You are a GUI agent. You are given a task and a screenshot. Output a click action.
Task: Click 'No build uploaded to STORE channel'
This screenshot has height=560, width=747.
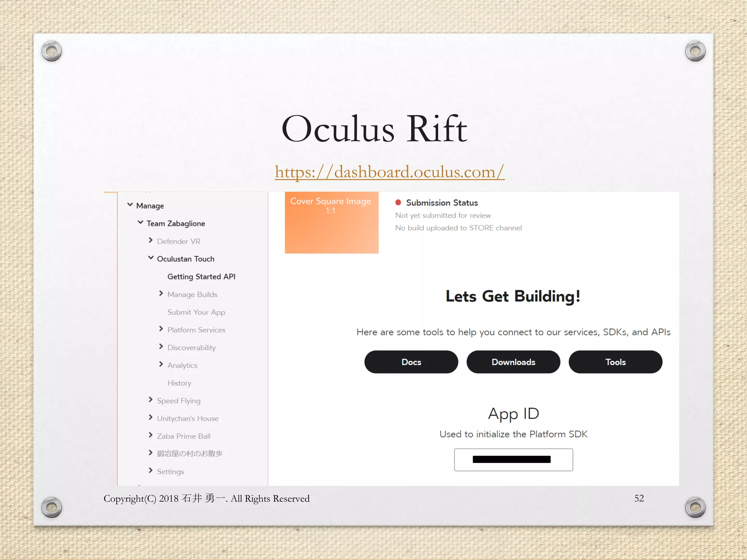(458, 228)
